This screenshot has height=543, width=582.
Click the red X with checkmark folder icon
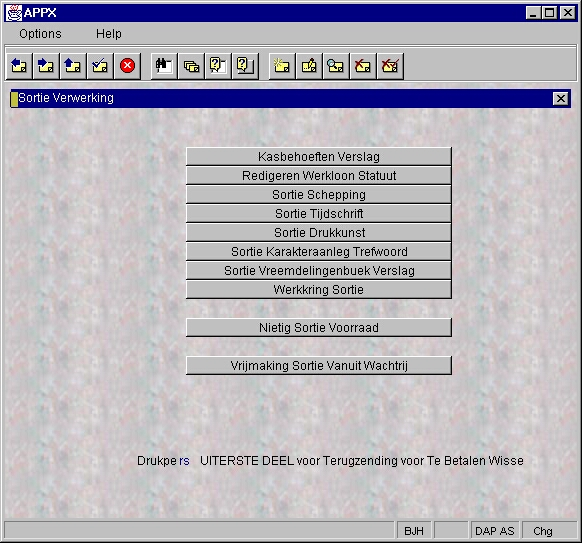click(x=390, y=66)
